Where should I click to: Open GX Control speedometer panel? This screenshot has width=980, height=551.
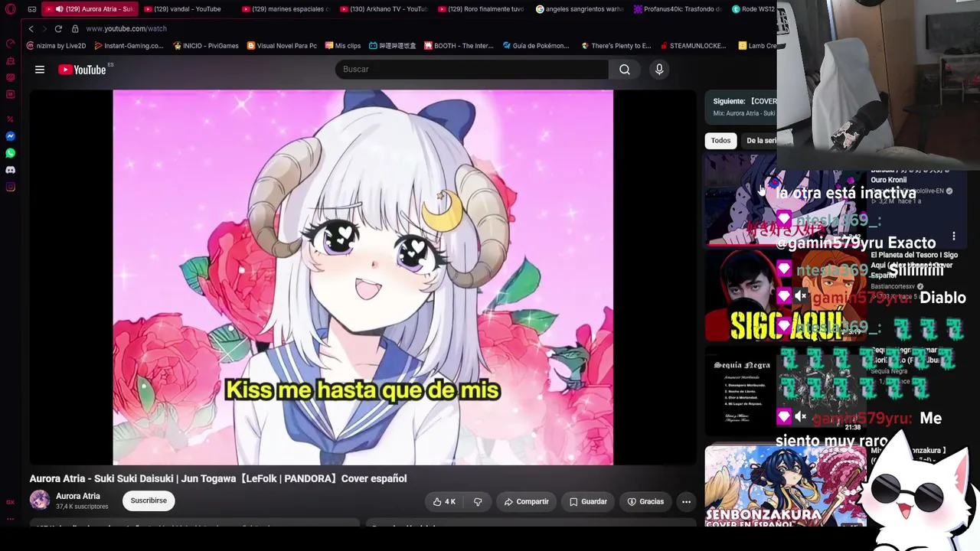pos(10,44)
